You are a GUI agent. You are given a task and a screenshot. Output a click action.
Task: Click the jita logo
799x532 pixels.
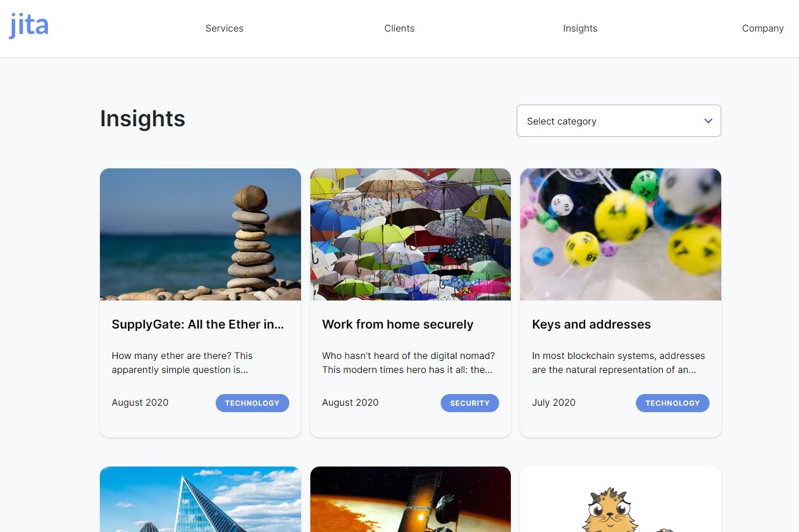[x=29, y=26]
